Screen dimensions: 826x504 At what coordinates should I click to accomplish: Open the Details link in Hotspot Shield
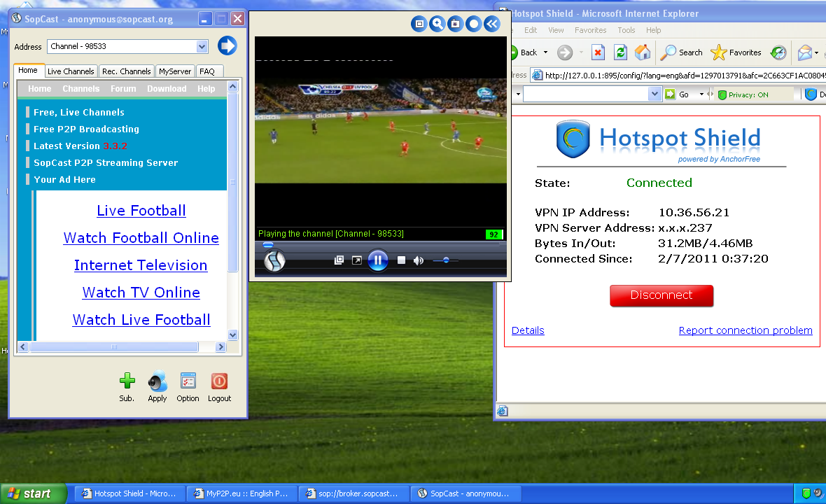528,330
